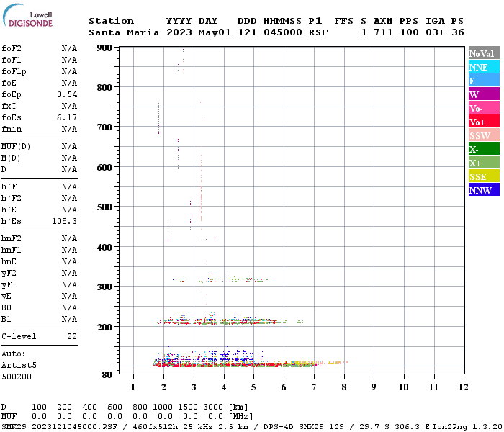Click the Santa Maria station name
Image resolution: width=504 pixels, height=432 pixels.
[x=124, y=32]
